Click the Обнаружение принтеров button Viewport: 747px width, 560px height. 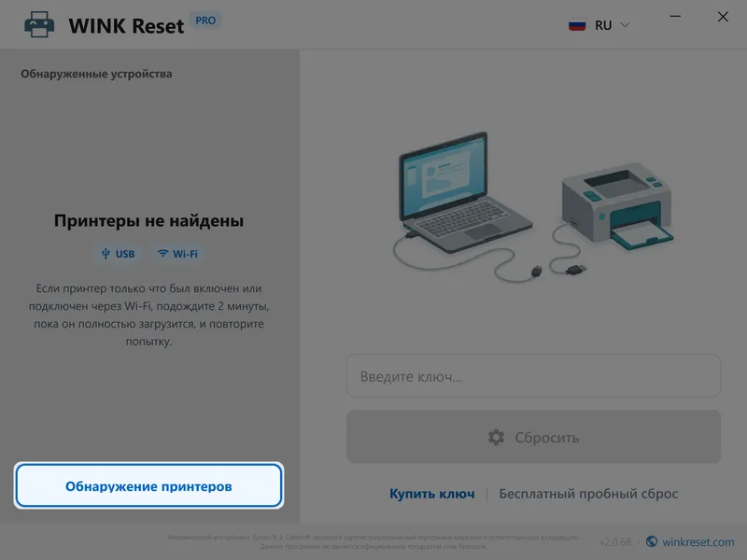pos(148,485)
